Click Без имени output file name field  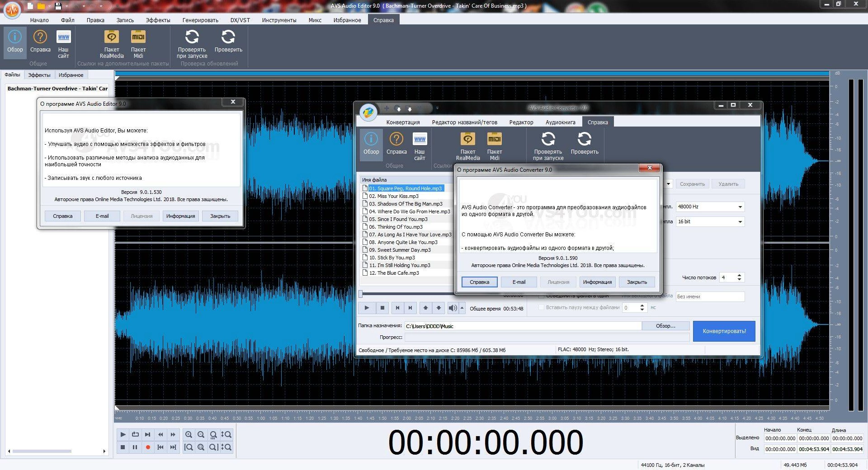click(710, 296)
